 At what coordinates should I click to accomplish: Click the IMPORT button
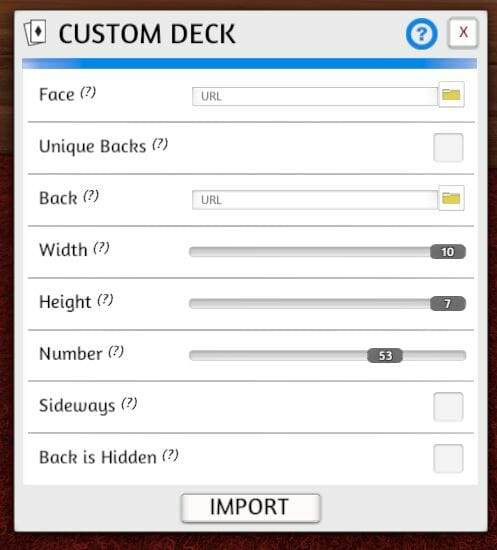pyautogui.click(x=250, y=508)
